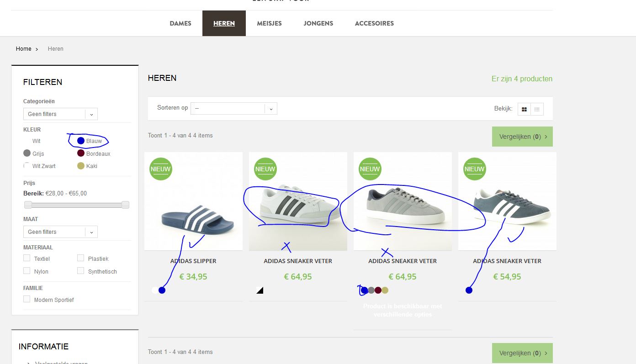Viewport: 636px width, 364px height.
Task: Enable the Nylon material filter
Action: click(26, 271)
